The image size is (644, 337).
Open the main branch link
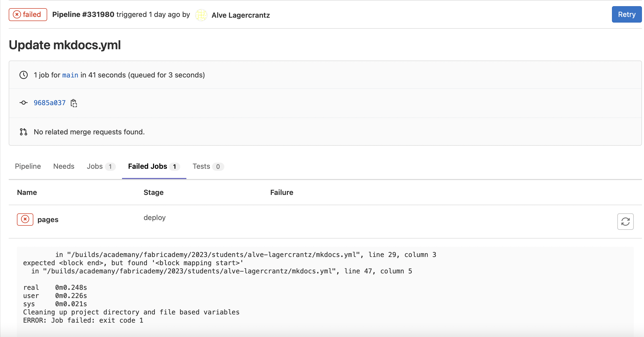pos(70,75)
